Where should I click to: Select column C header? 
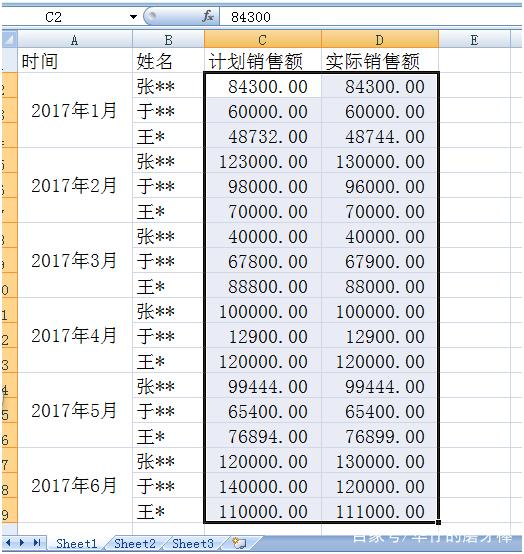pos(263,39)
